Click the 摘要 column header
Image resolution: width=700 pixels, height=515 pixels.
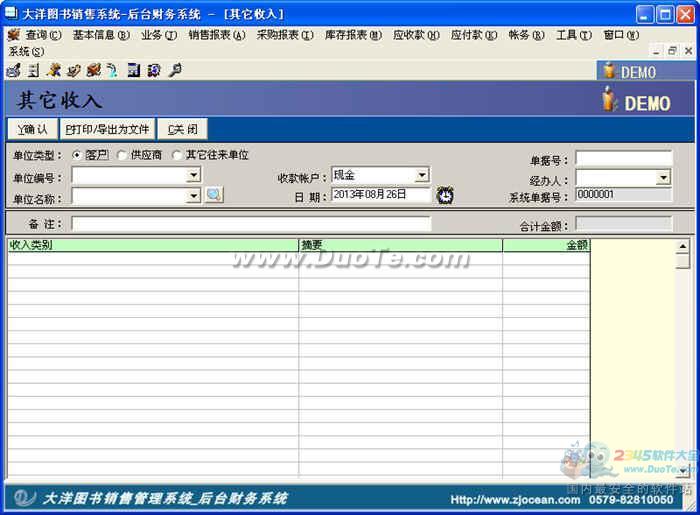click(x=400, y=245)
